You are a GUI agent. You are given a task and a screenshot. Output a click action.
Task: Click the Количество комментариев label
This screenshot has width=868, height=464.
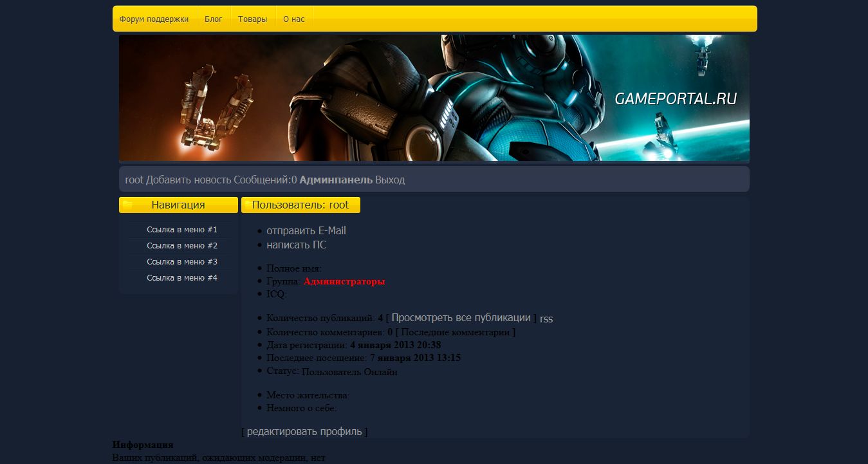tap(326, 333)
